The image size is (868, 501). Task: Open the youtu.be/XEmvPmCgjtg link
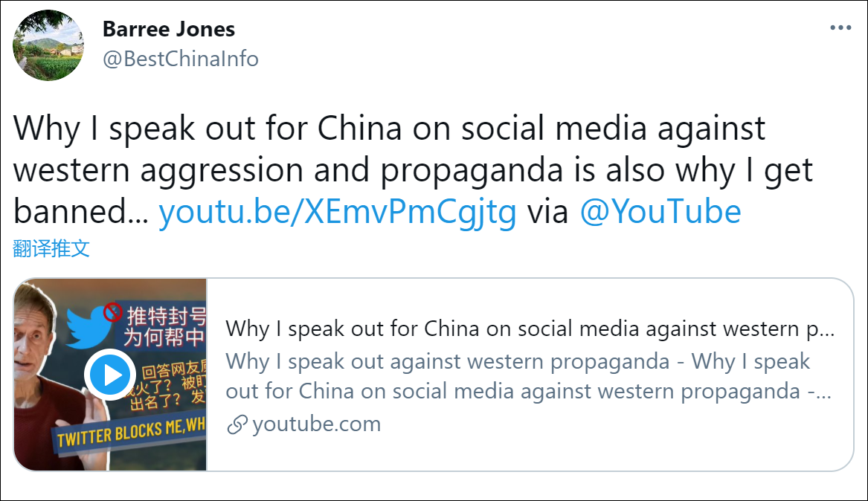pos(338,213)
